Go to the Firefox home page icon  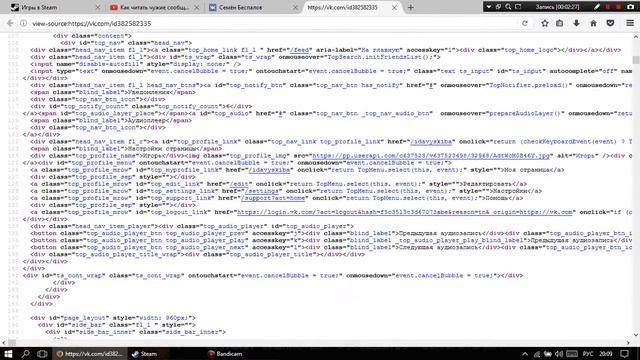(x=593, y=23)
